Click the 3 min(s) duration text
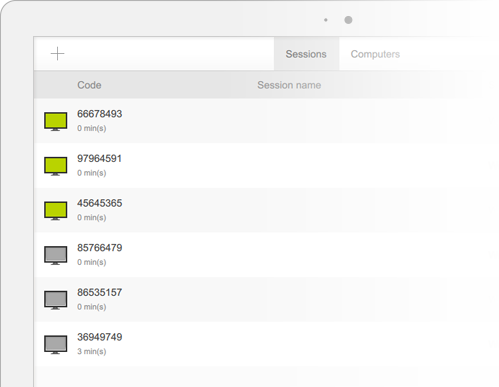Image resolution: width=499 pixels, height=387 pixels. pyautogui.click(x=92, y=351)
